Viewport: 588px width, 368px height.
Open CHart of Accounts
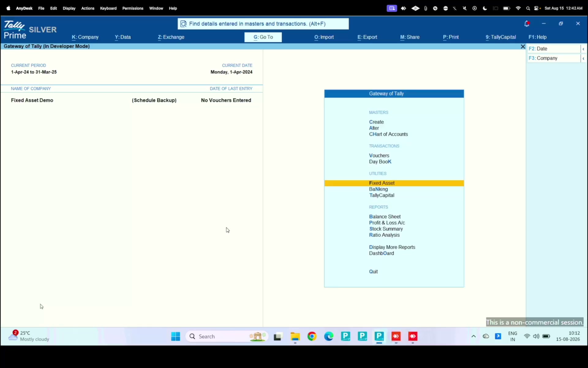(x=388, y=134)
